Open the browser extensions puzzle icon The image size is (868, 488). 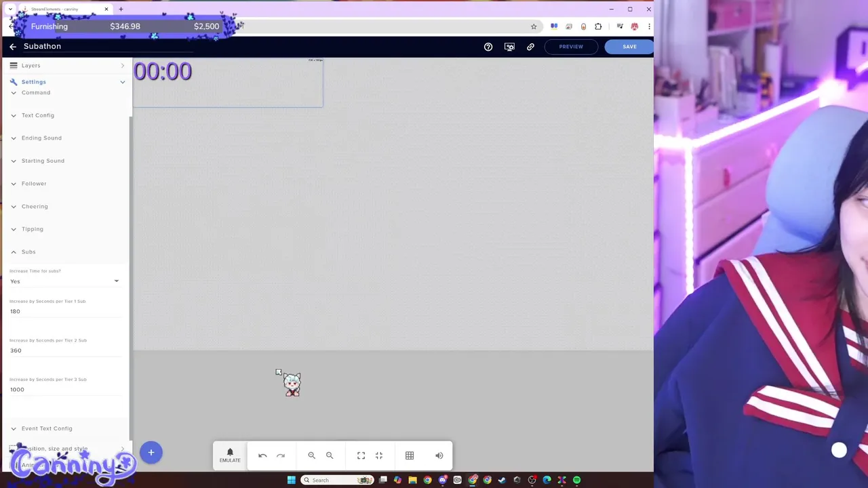598,26
